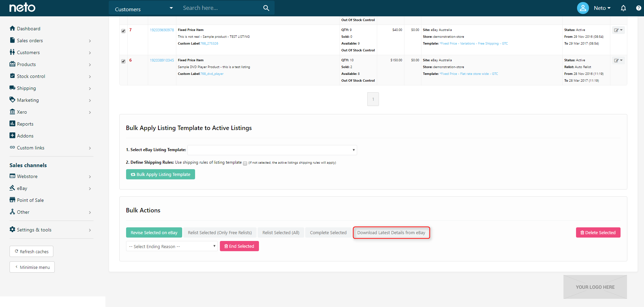Viewport: 644px width, 307px height.
Task: Click the Reports chart icon
Action: click(x=13, y=124)
